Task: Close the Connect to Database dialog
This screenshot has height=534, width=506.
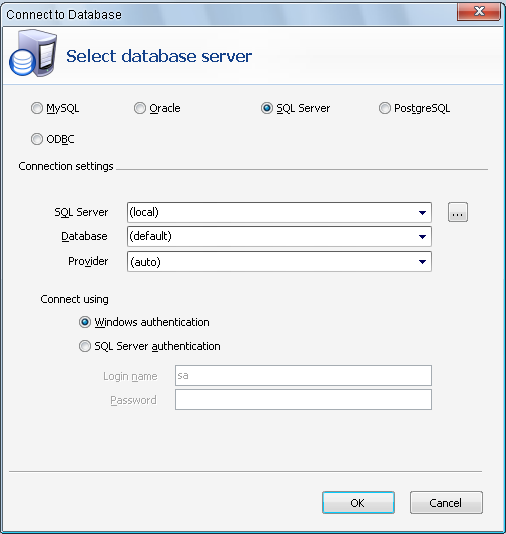Action: coord(479,11)
